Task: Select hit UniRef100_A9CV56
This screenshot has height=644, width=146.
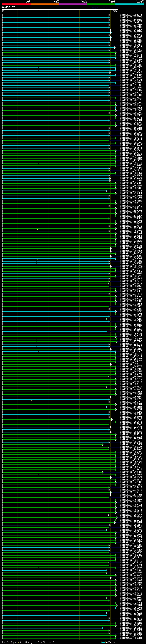Action: (x=131, y=635)
